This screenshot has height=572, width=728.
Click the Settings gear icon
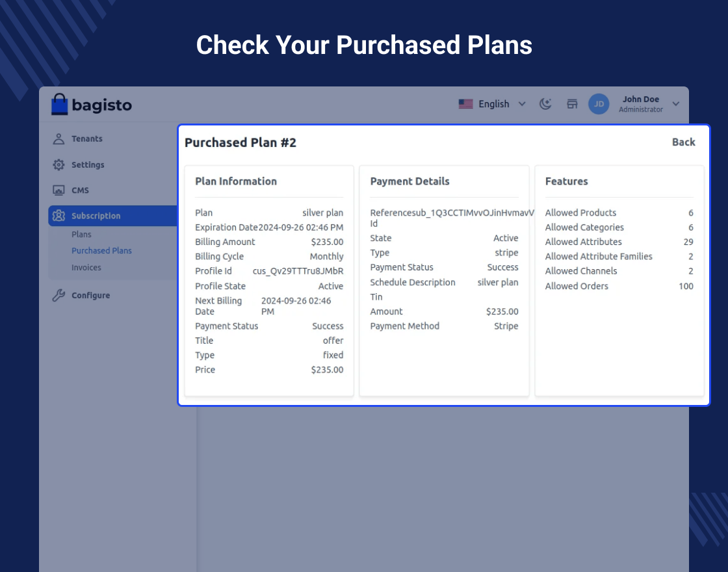pos(58,165)
